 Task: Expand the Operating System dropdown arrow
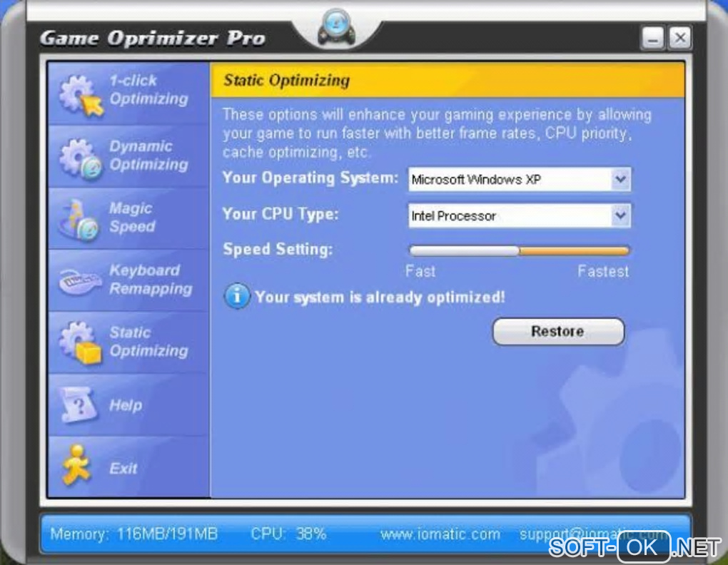(620, 179)
